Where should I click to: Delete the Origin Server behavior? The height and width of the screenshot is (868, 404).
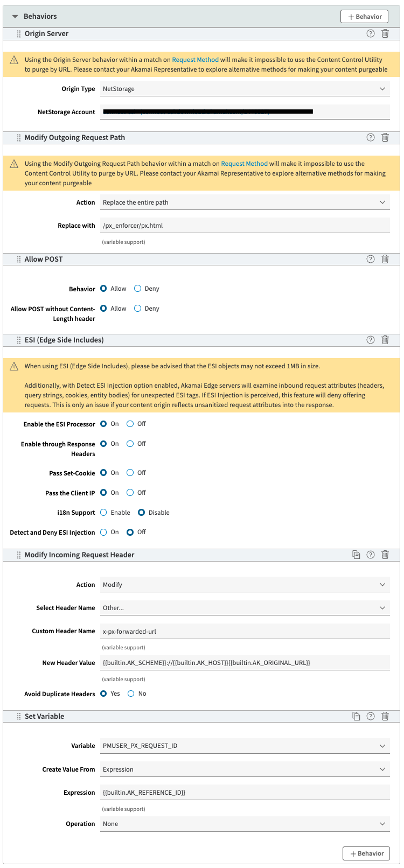(x=385, y=33)
